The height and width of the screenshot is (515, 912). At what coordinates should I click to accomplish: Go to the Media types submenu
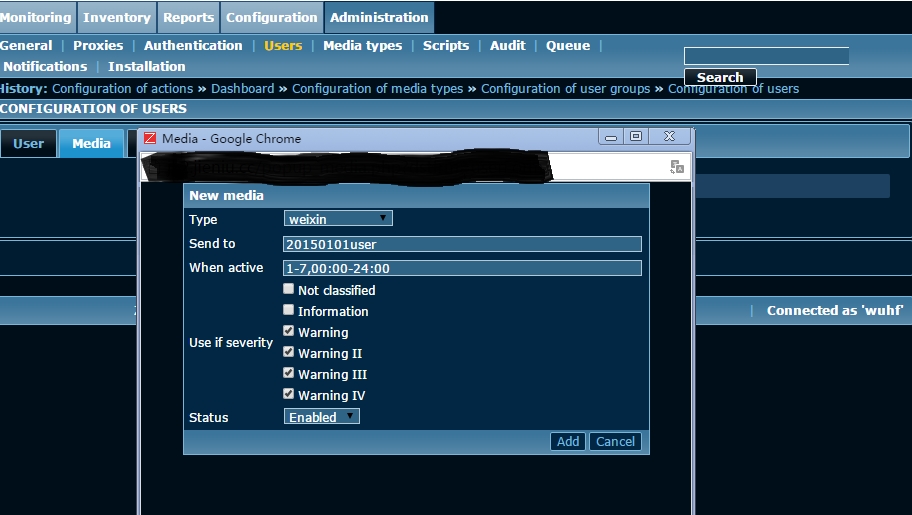pyautogui.click(x=363, y=45)
